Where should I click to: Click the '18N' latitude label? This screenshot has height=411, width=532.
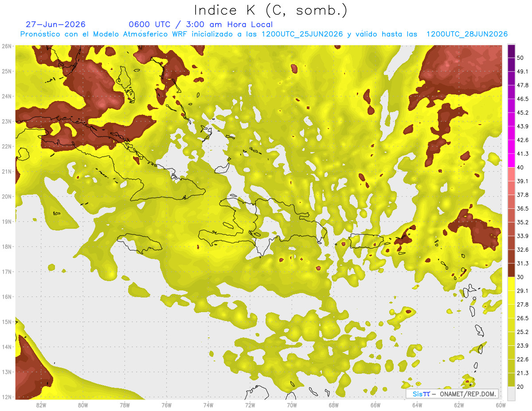[7, 247]
